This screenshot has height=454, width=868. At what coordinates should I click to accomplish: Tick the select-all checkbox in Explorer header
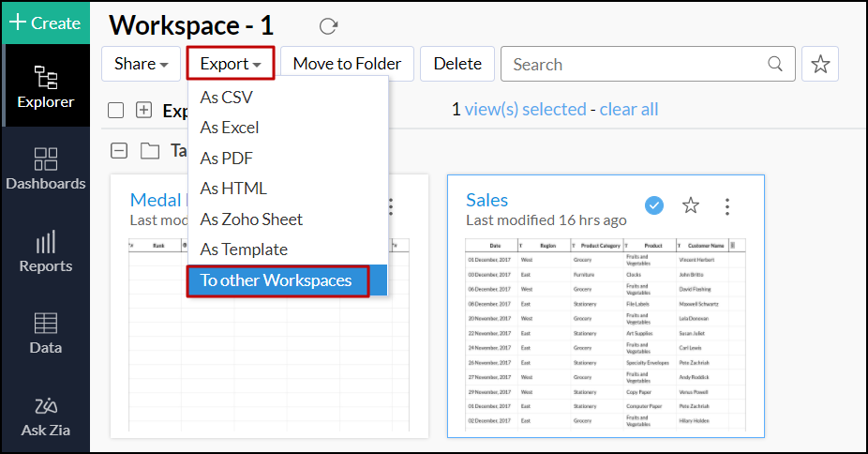pos(115,110)
